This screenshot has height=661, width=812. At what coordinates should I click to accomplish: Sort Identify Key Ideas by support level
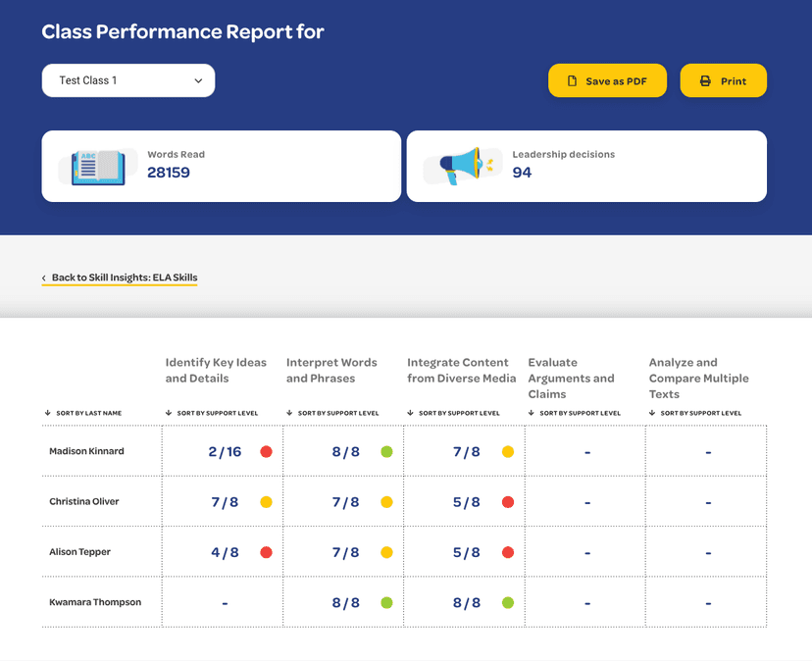point(217,413)
